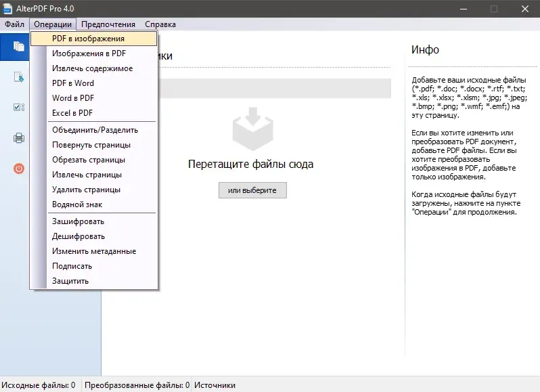Click Преобразованные файлы: 0 in status bar
This screenshot has width=540, height=392.
137,385
